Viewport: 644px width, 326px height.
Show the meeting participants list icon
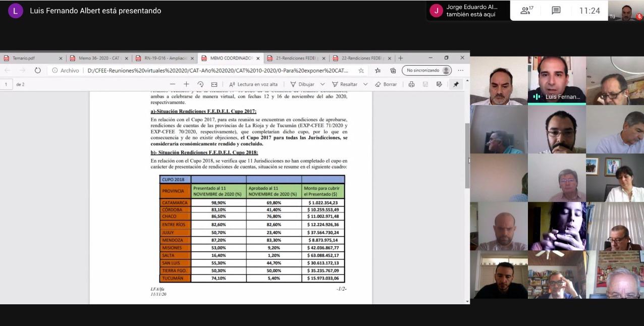point(527,11)
